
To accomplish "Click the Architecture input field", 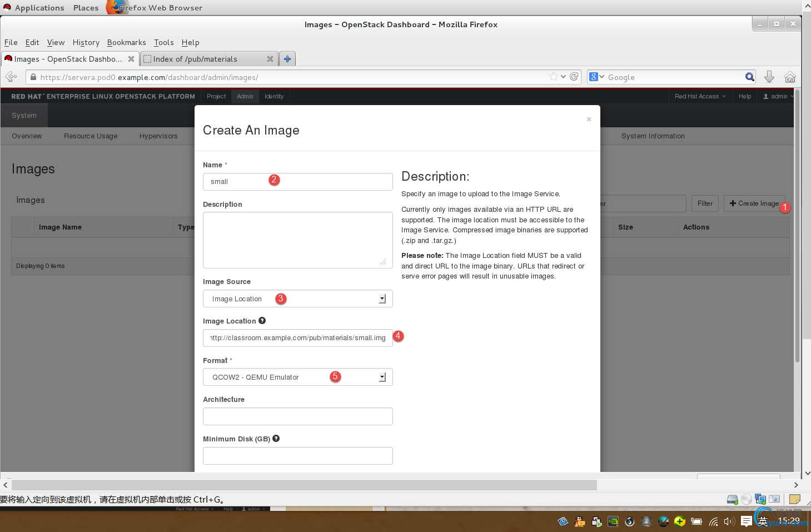I will tap(298, 416).
